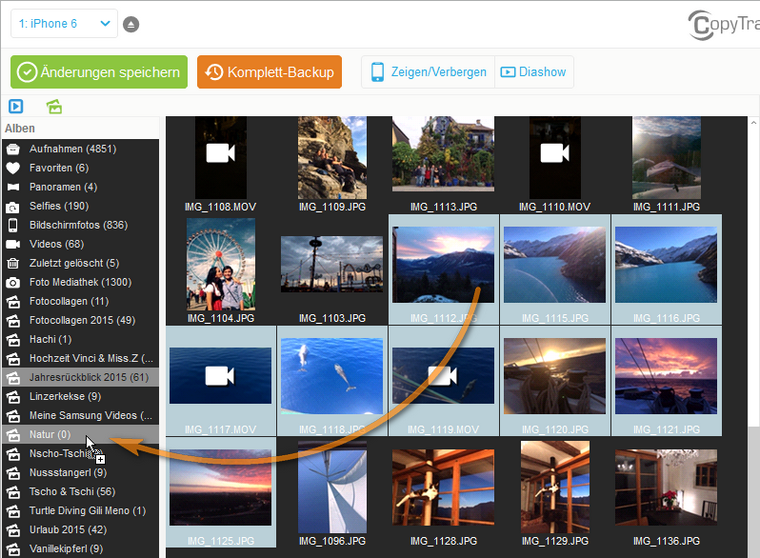The height and width of the screenshot is (558, 760).
Task: Open the iPhone 6 device dropdown
Action: pos(64,24)
